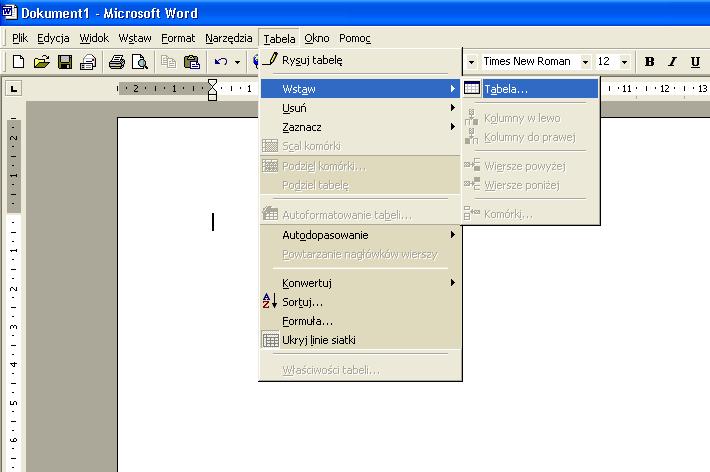Open the font size 12 dropdown
This screenshot has height=472, width=710.
click(x=624, y=62)
